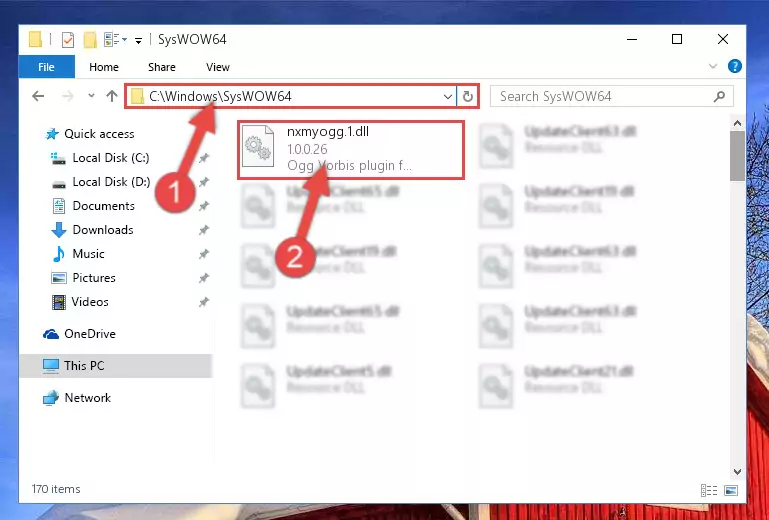Switch to Large icons view icon
The width and height of the screenshot is (769, 520).
(x=731, y=490)
